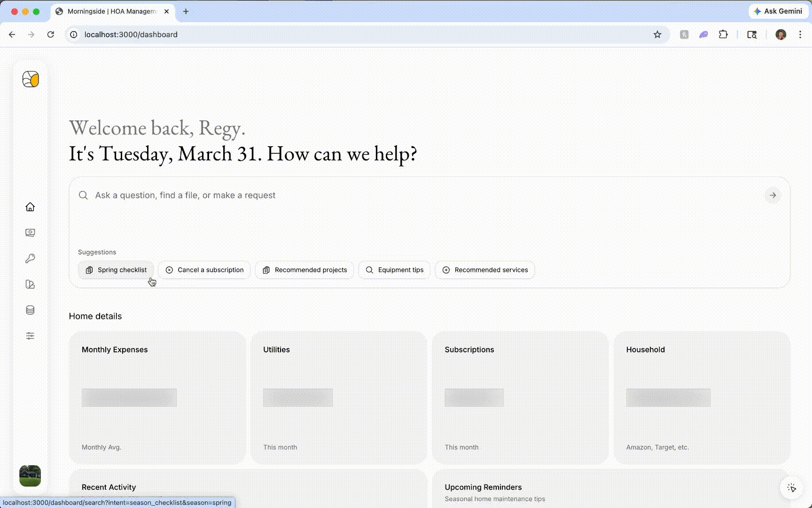Open the Home page from sidebar
812x508 pixels.
pos(30,207)
